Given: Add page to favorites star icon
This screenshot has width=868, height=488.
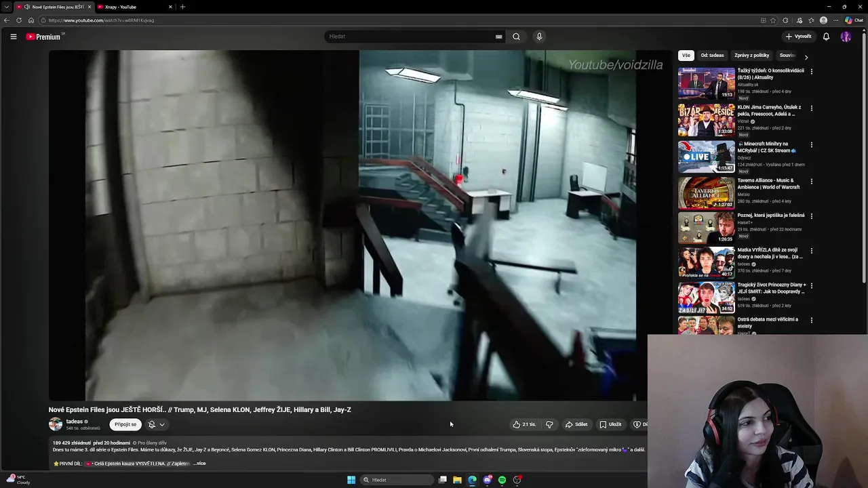Looking at the screenshot, I should [x=773, y=20].
